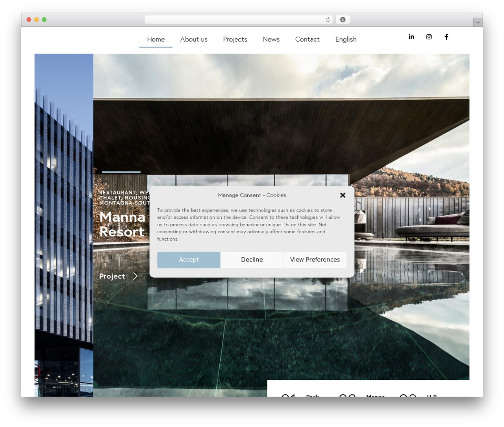Click the Manage Consent - Cookies heading

pos(252,195)
